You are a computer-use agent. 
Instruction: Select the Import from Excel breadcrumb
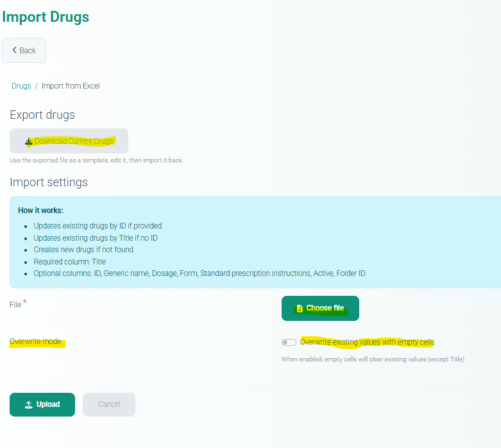pyautogui.click(x=71, y=86)
